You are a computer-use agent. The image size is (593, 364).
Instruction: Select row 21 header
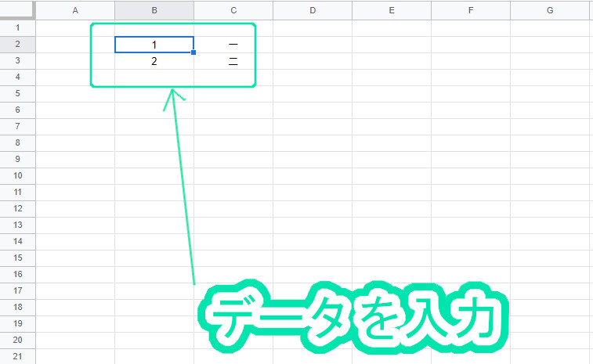pos(17,356)
